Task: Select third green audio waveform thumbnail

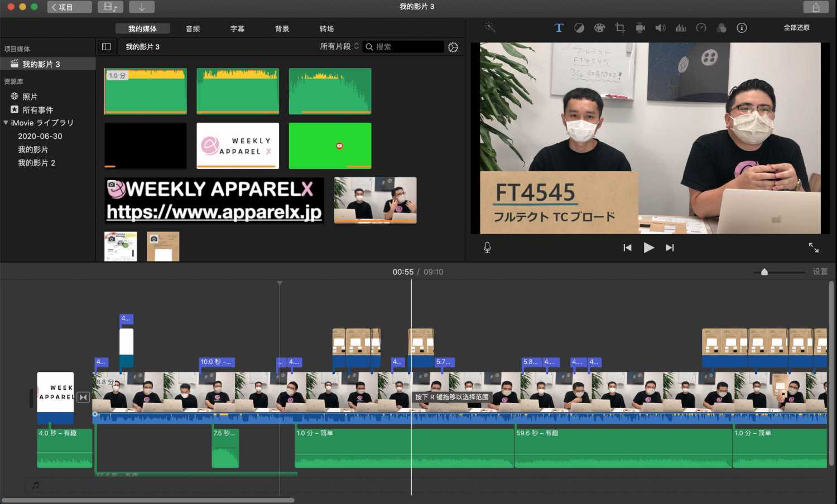Action: coord(330,91)
